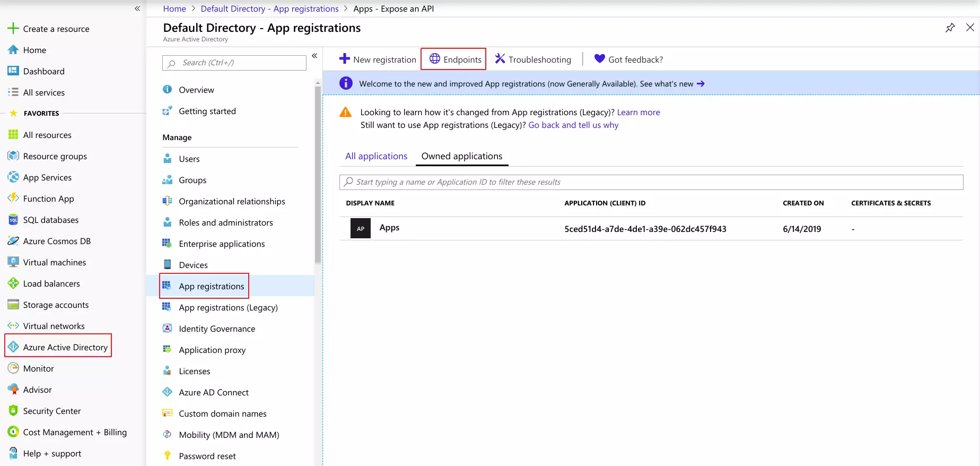Click the Create a resource plus icon

(13, 29)
